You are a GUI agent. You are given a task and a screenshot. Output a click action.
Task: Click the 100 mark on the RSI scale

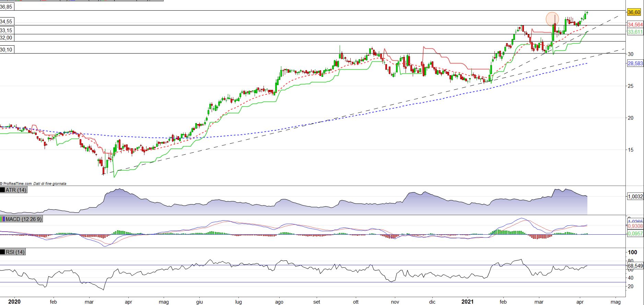(632, 252)
